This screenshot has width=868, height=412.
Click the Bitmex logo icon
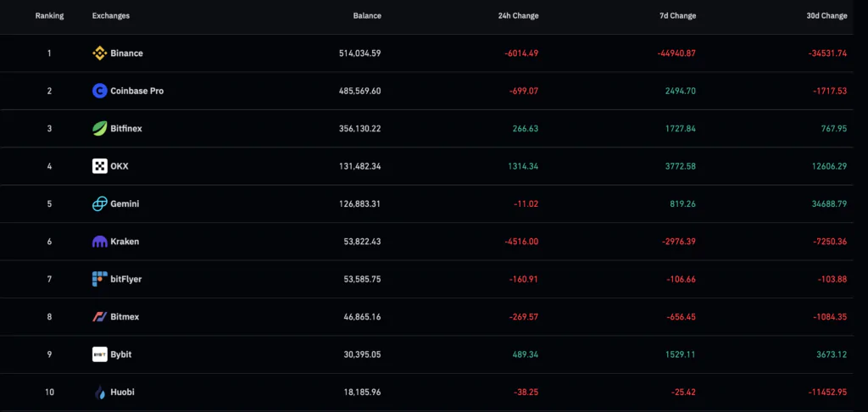click(100, 317)
